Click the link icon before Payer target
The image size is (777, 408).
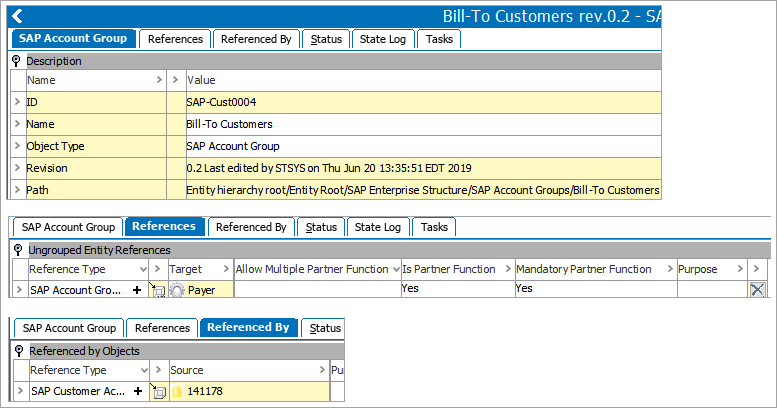(x=158, y=291)
